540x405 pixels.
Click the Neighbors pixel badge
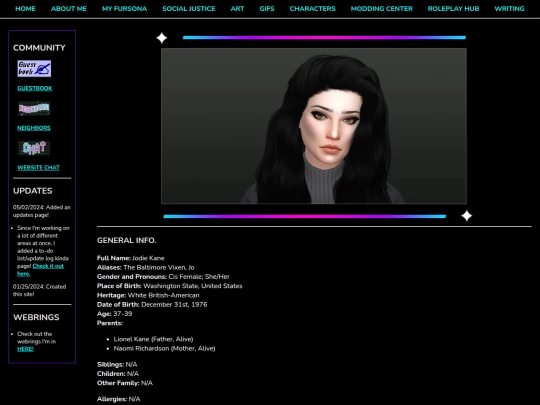click(34, 108)
